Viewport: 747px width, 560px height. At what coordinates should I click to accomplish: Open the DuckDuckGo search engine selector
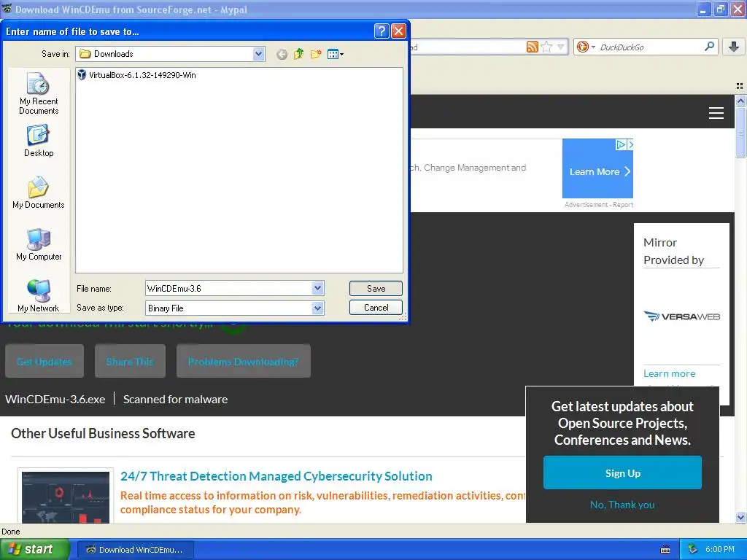tap(586, 47)
